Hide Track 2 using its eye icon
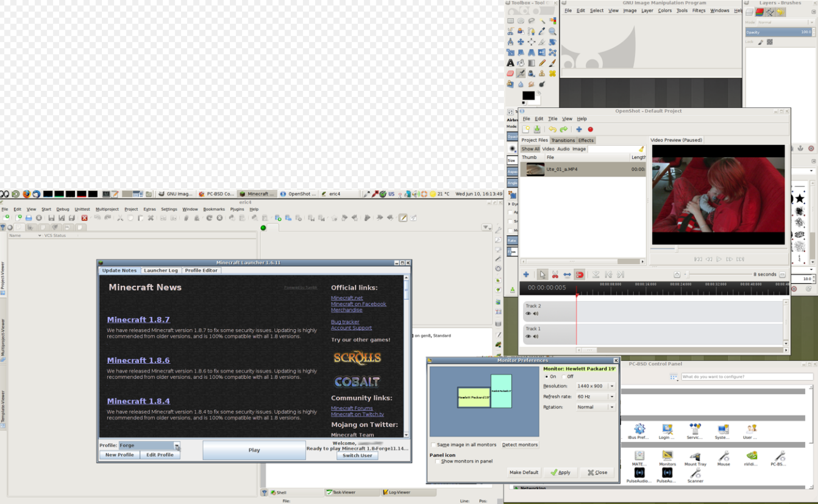This screenshot has width=818, height=504. [528, 314]
